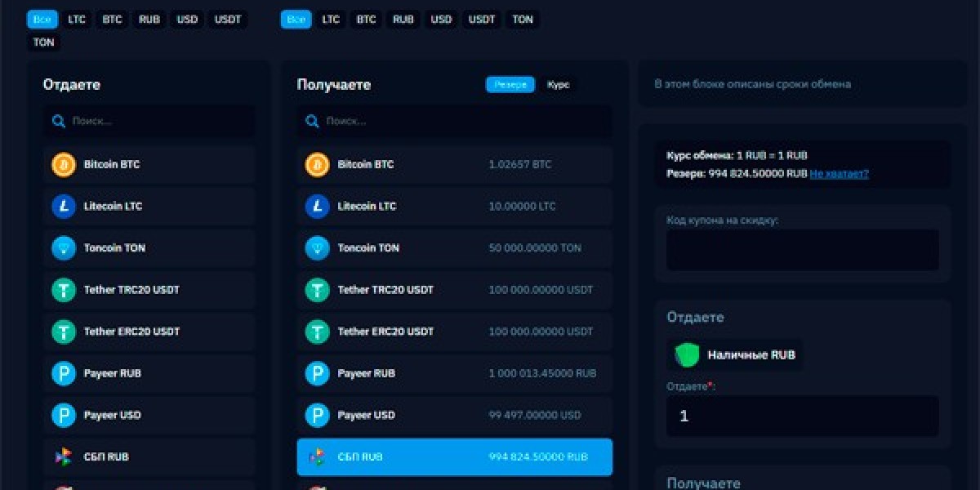
Task: Enable the Резерв display option
Action: 510,84
